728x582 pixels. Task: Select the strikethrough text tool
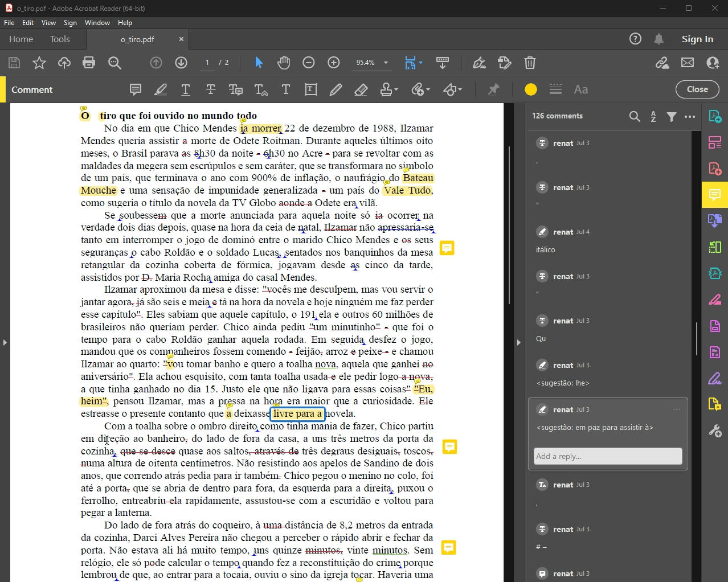[211, 89]
